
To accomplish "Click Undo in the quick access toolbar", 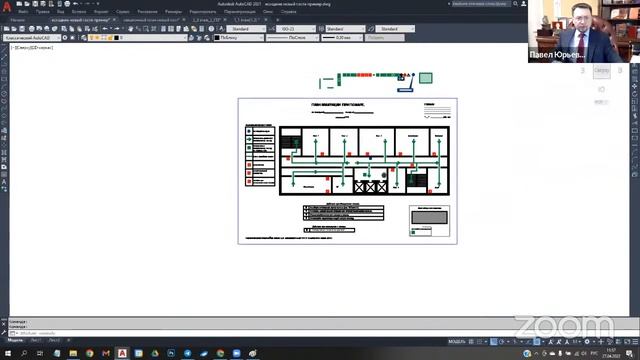I will [76, 4].
